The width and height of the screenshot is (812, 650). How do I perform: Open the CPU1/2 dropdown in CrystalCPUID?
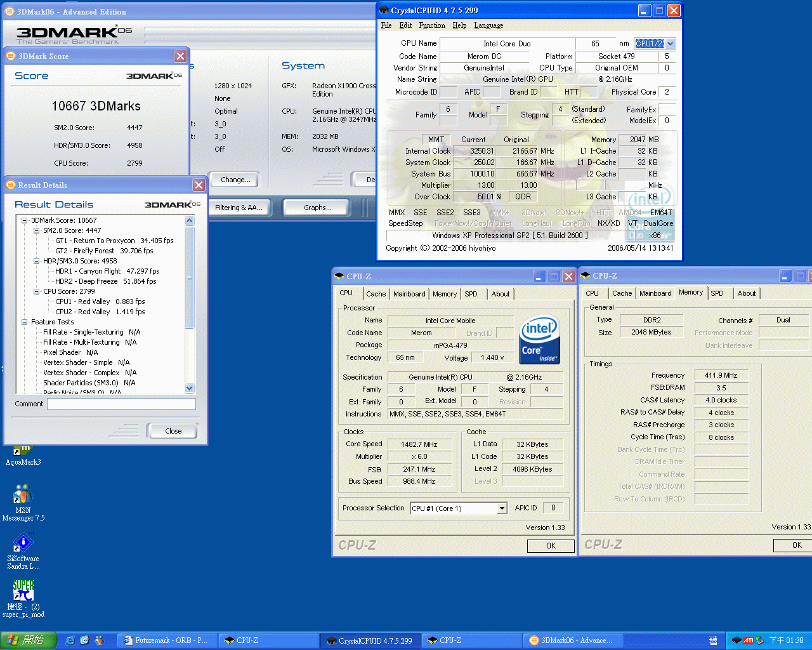coord(671,44)
